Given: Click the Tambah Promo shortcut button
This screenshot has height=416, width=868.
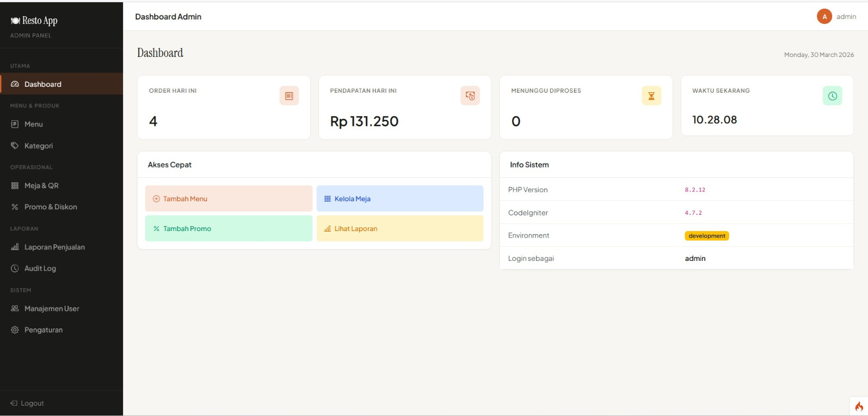Looking at the screenshot, I should [228, 228].
